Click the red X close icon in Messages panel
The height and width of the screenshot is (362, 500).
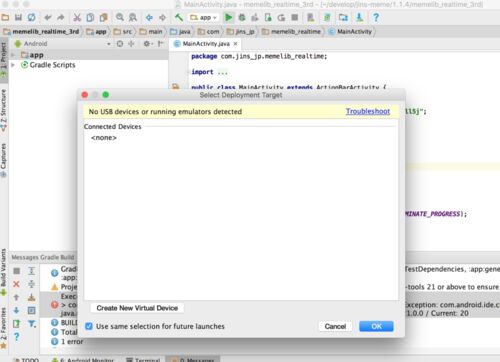[x=16, y=284]
